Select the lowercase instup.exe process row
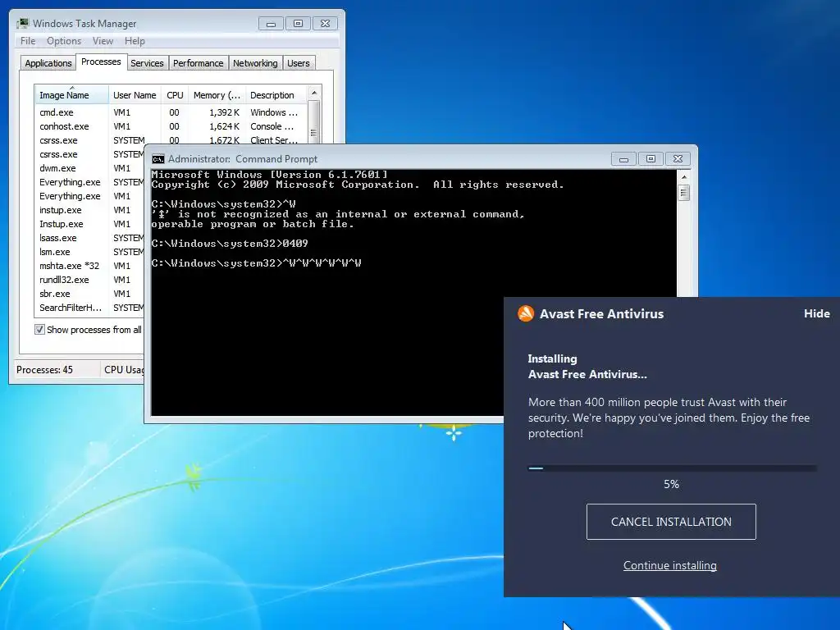This screenshot has width=840, height=630. [x=90, y=210]
